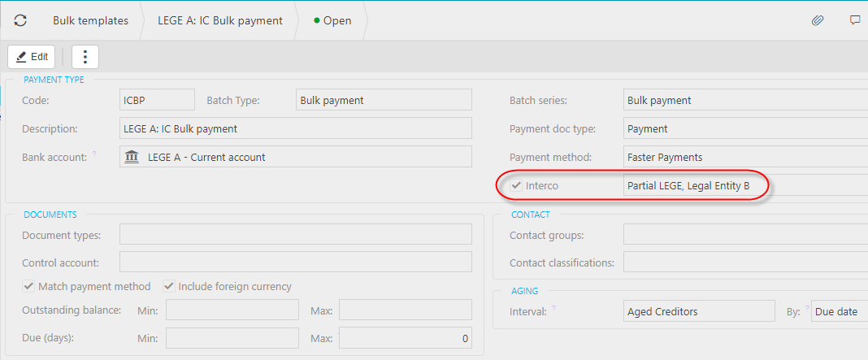Select the LEGE A: IC Bulk payment breadcrumb

pos(219,20)
